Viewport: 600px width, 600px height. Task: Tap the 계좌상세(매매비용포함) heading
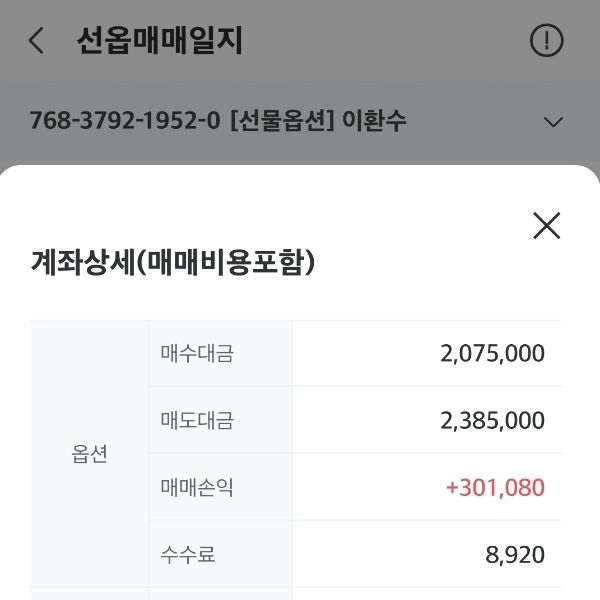pyautogui.click(x=173, y=263)
